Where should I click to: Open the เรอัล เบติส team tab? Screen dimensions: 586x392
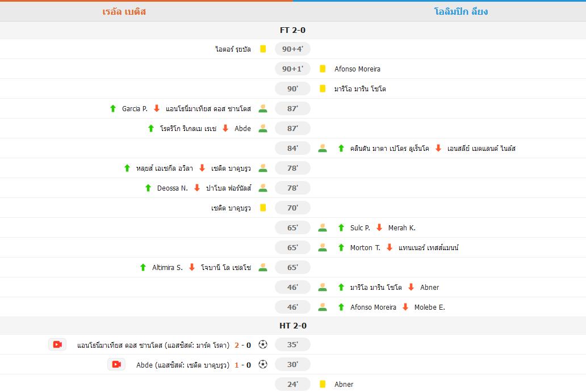pyautogui.click(x=124, y=11)
